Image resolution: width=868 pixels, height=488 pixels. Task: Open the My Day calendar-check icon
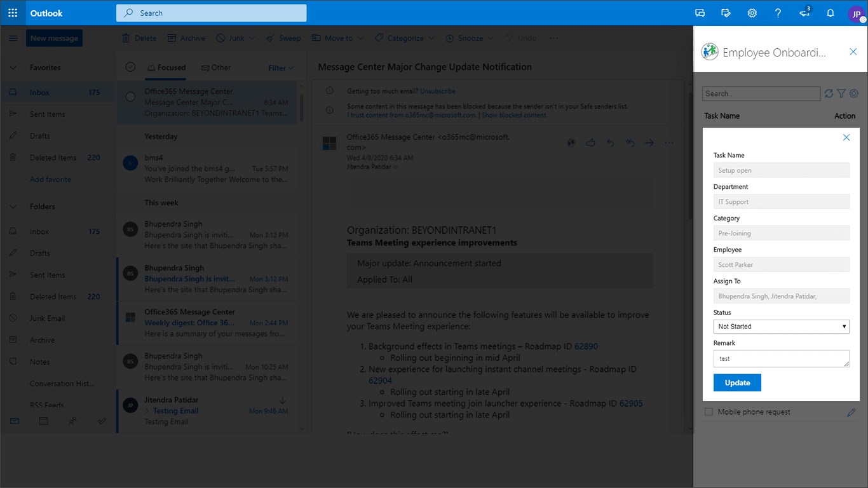(726, 13)
